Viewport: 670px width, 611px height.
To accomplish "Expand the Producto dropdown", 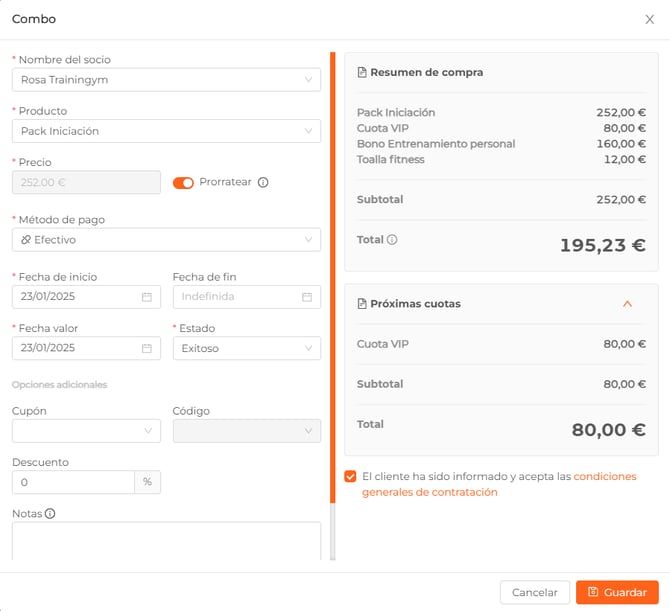I will (x=166, y=131).
